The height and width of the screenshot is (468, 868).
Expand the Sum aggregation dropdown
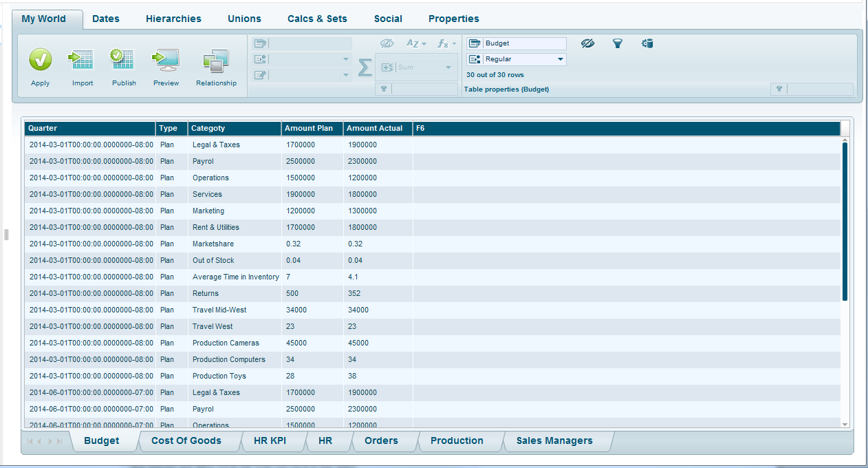coord(448,67)
